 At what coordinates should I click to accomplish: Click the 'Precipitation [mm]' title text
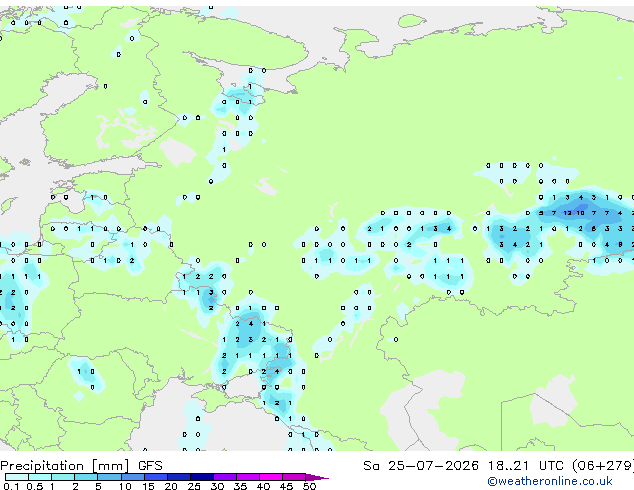pos(65,466)
